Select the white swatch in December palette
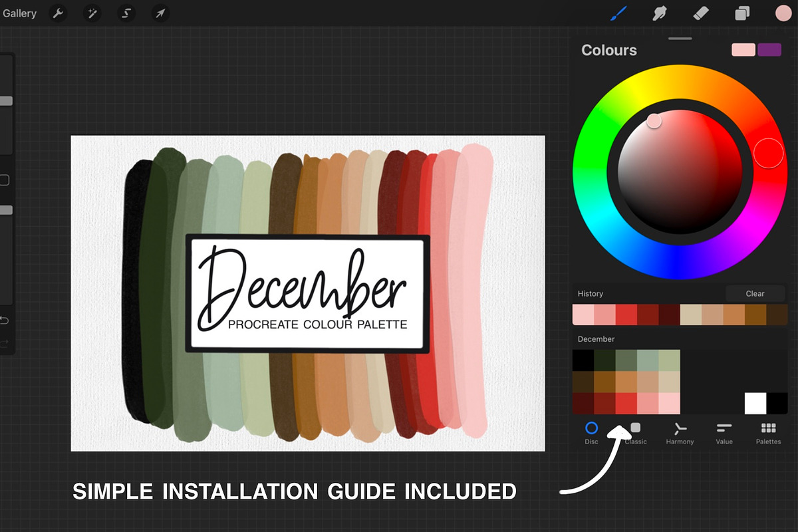Viewport: 798px width, 532px height. [x=755, y=404]
